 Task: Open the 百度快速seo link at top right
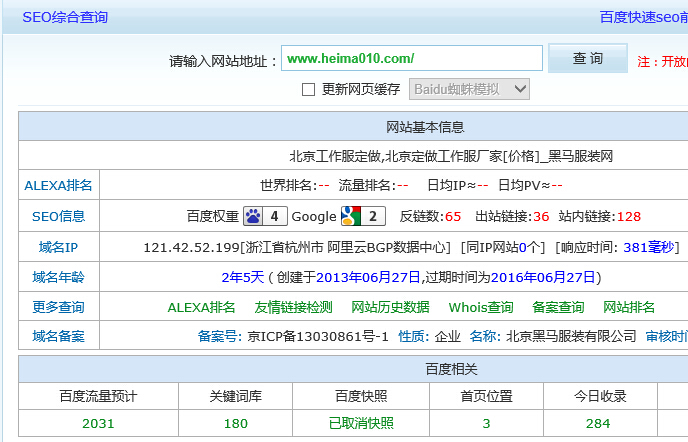643,17
